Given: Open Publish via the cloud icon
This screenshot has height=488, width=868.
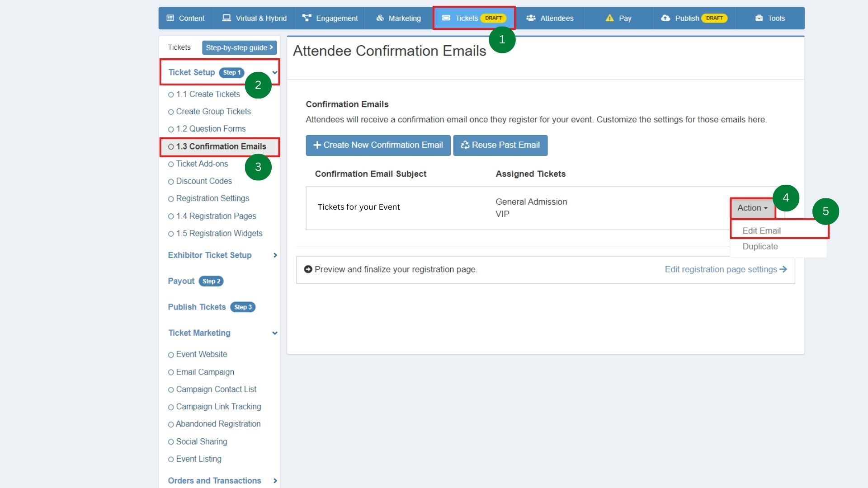Looking at the screenshot, I should tap(665, 18).
